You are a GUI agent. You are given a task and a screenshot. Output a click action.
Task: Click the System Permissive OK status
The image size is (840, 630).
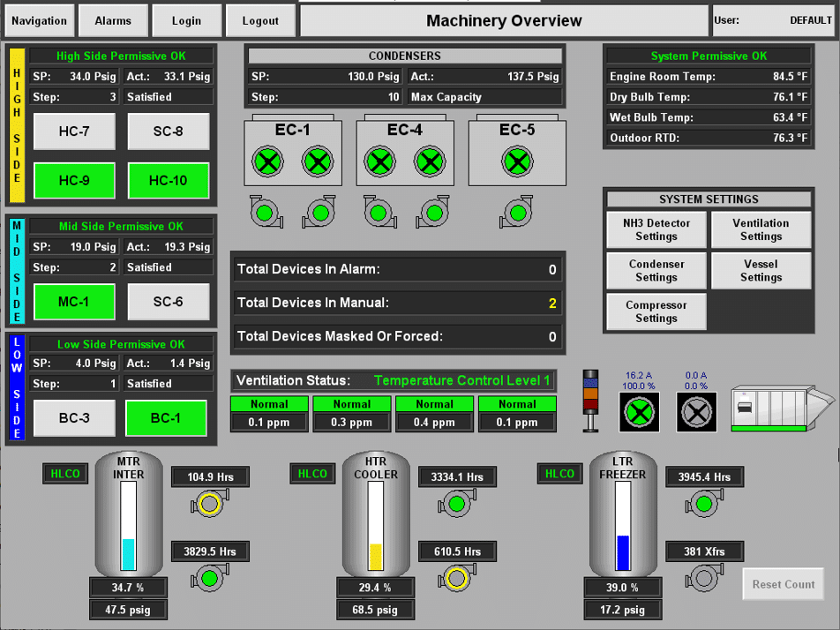709,56
